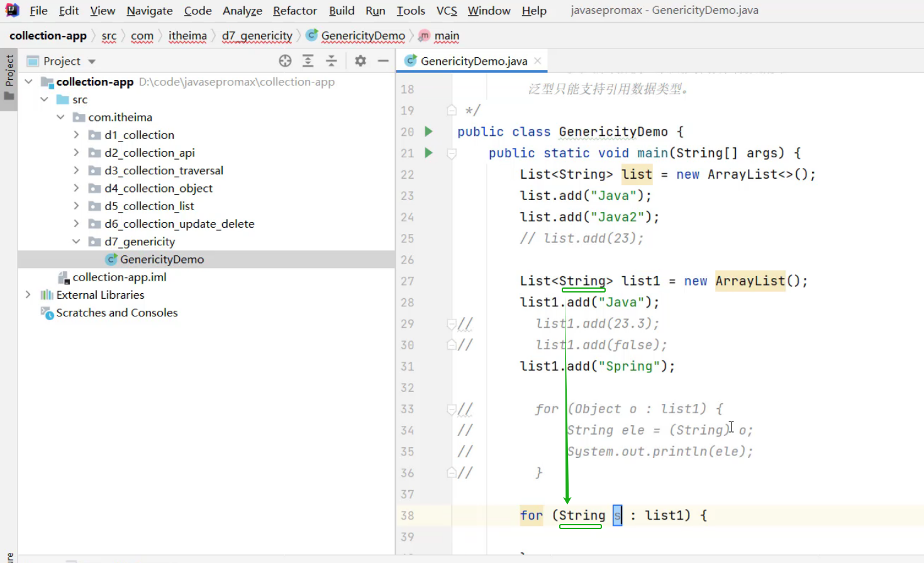
Task: Open the Code menu
Action: [x=198, y=11]
